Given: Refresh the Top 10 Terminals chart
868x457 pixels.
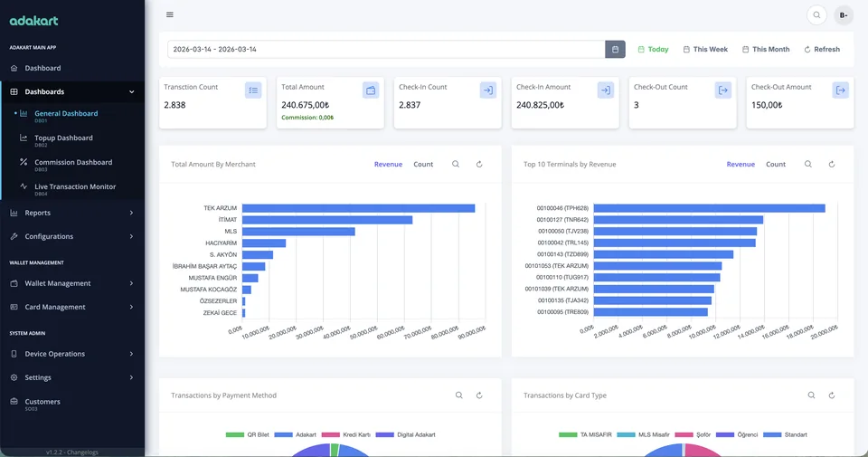Looking at the screenshot, I should [832, 164].
